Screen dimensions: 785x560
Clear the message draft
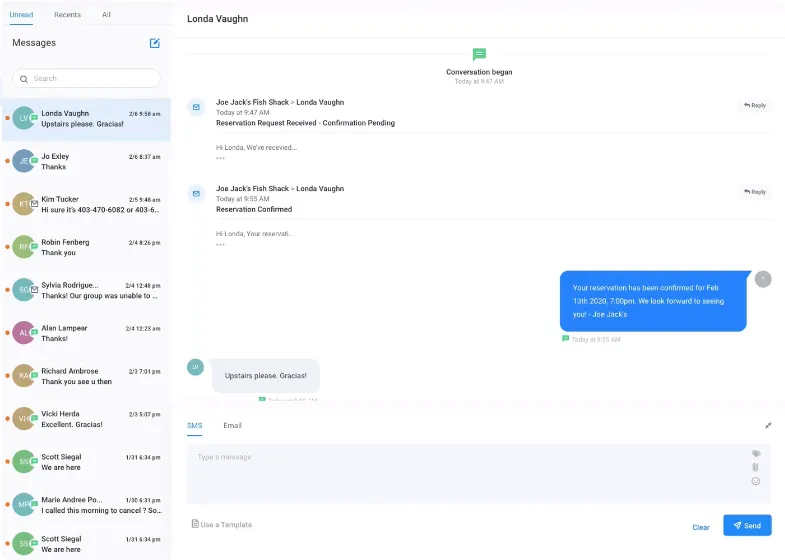click(701, 527)
